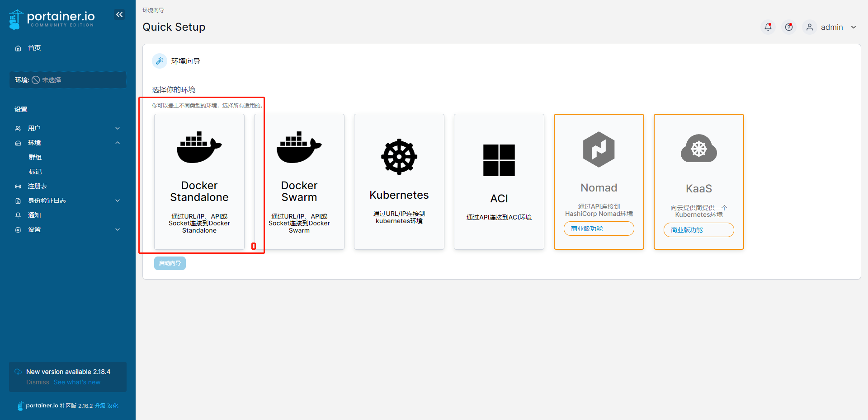Select the Docker Standalone environment card

(199, 182)
